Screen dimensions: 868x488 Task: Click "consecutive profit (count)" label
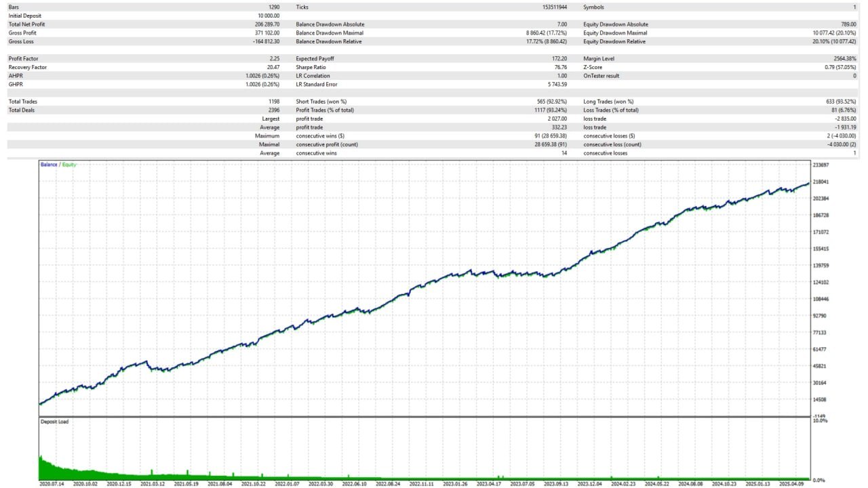(327, 144)
